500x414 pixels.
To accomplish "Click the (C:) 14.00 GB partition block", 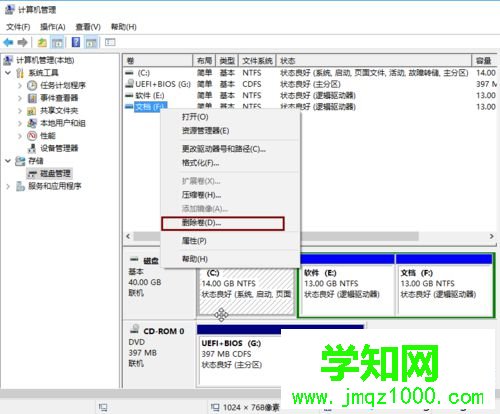I will pos(247,292).
